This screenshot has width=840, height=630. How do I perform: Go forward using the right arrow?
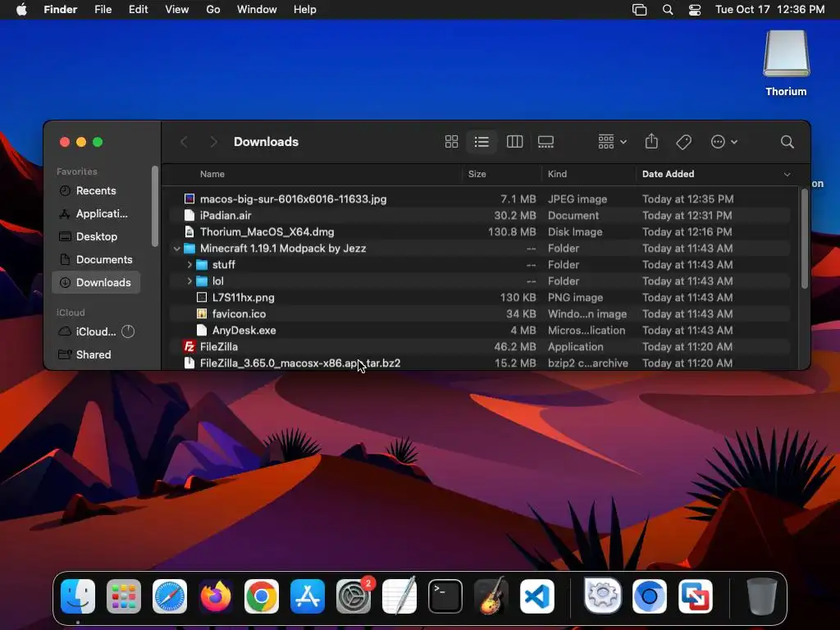[213, 142]
